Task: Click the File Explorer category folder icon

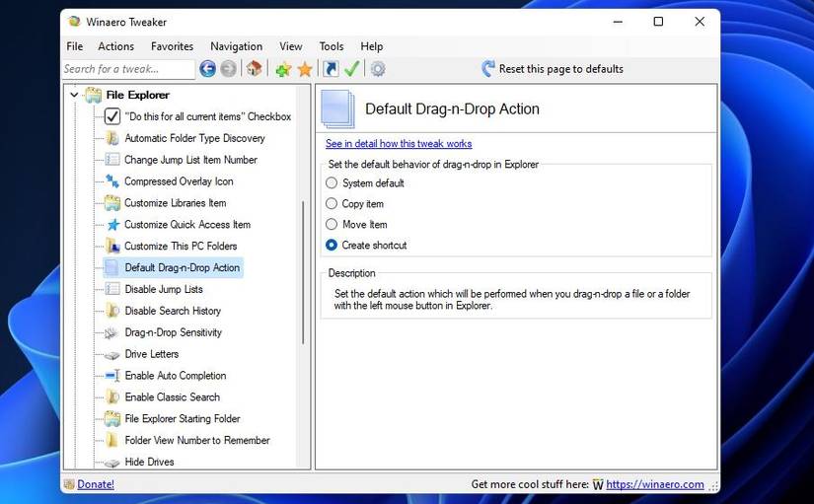Action: [94, 95]
